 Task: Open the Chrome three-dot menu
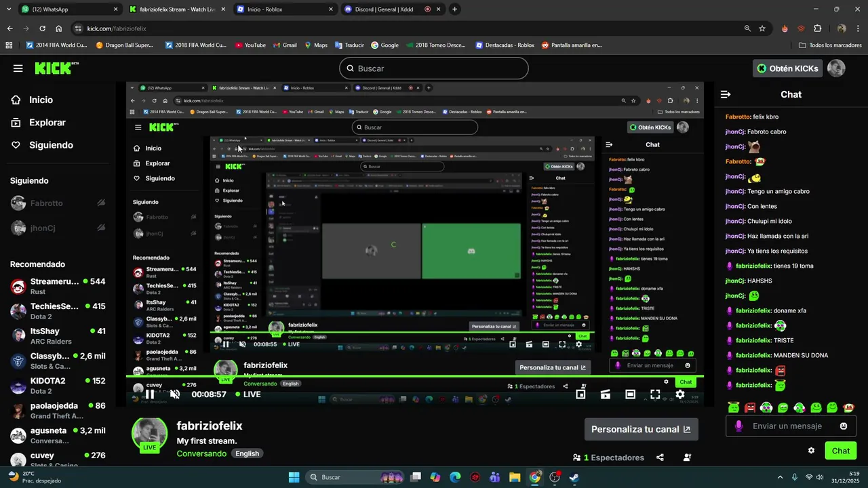[859, 28]
